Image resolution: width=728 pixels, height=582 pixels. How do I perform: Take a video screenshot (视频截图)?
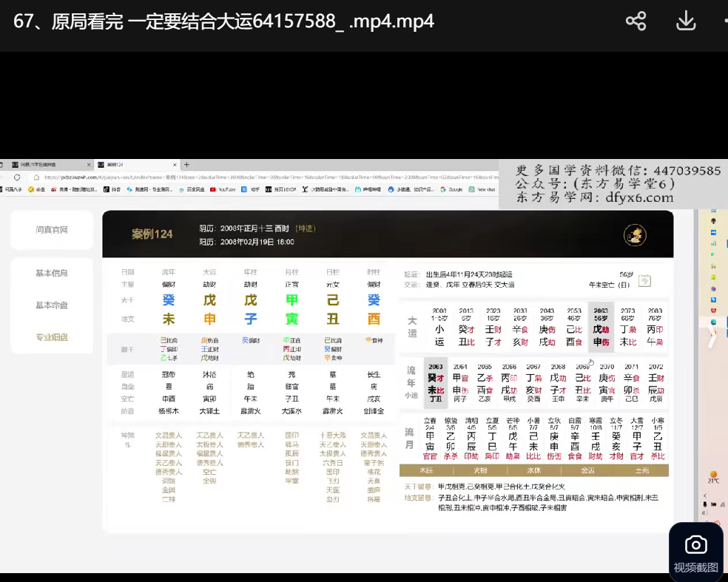(x=695, y=552)
